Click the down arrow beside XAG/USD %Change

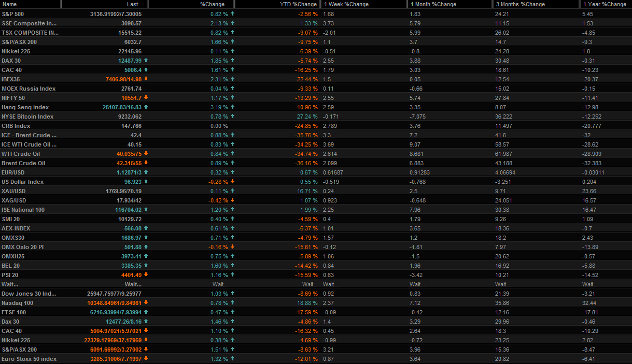point(232,200)
